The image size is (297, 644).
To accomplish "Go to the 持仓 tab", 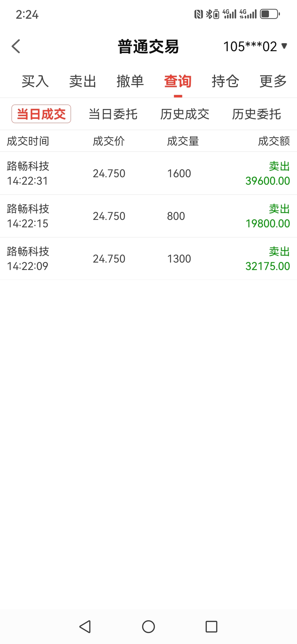I will [226, 81].
